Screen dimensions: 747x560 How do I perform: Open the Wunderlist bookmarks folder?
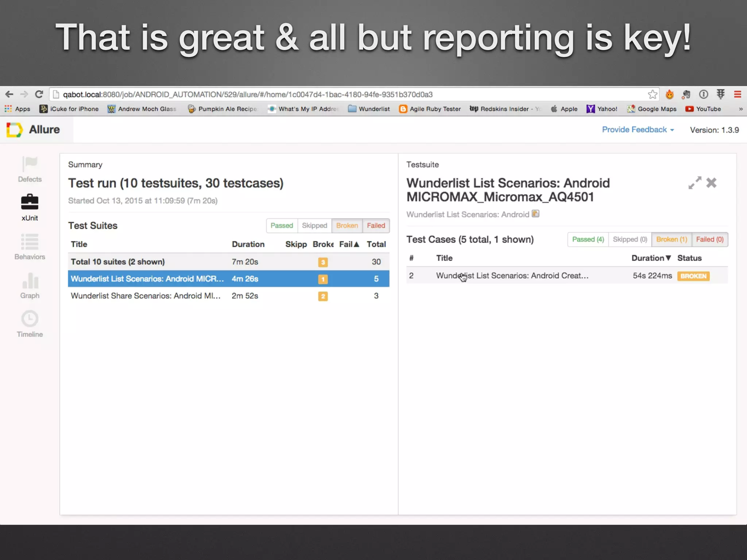(x=369, y=109)
